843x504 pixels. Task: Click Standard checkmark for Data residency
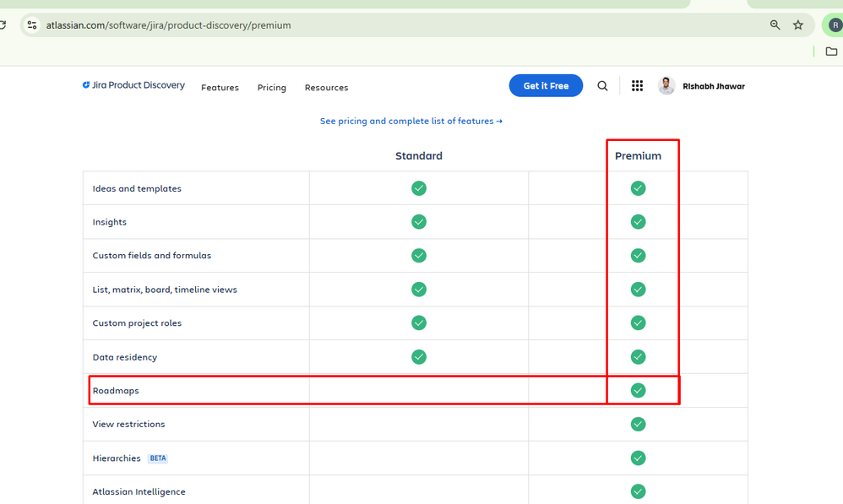(x=419, y=357)
